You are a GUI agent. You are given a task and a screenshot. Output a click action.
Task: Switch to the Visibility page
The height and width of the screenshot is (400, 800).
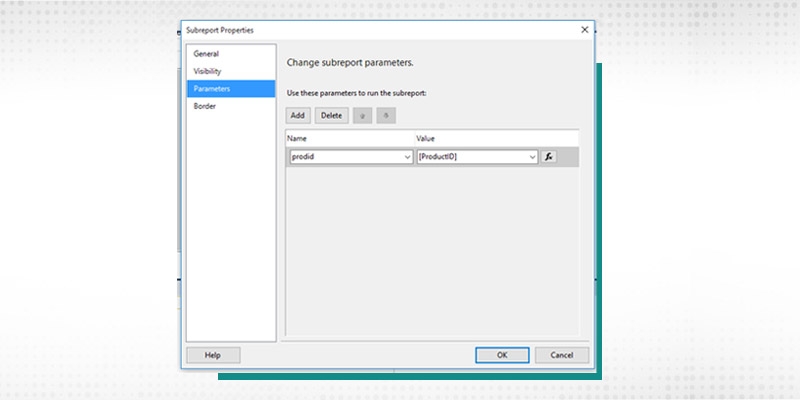pyautogui.click(x=208, y=71)
